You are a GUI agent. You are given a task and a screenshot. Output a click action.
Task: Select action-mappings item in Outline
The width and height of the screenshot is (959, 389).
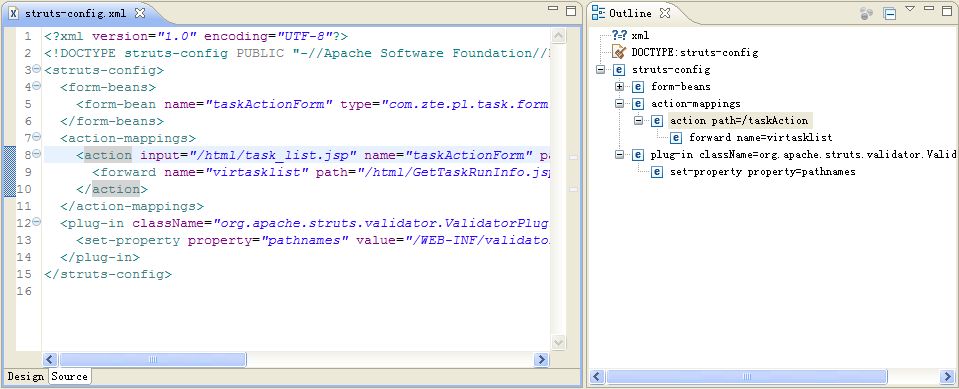click(x=695, y=104)
